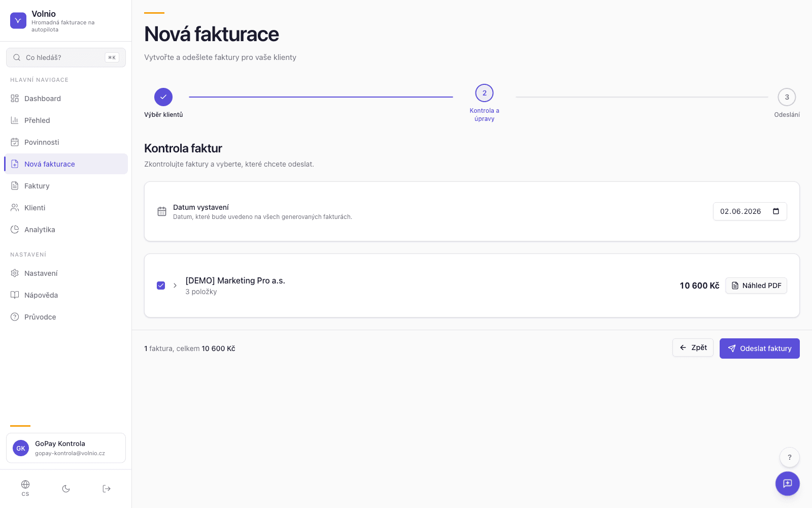Change language via globe CS icon
The height and width of the screenshot is (508, 812).
pos(25,488)
